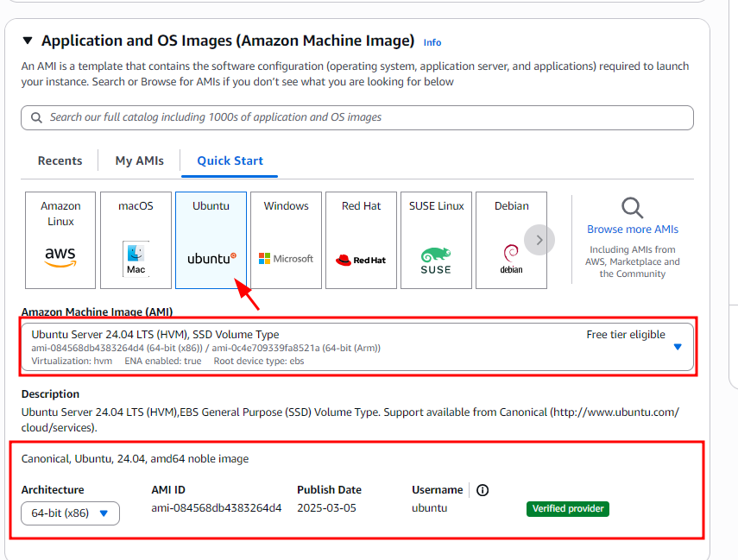
Task: Collapse the Application and OS Images section
Action: coord(28,41)
